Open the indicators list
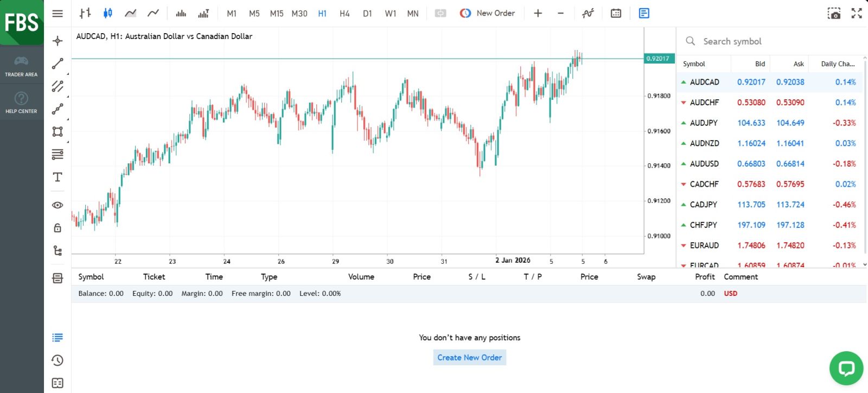The width and height of the screenshot is (868, 393). point(588,13)
